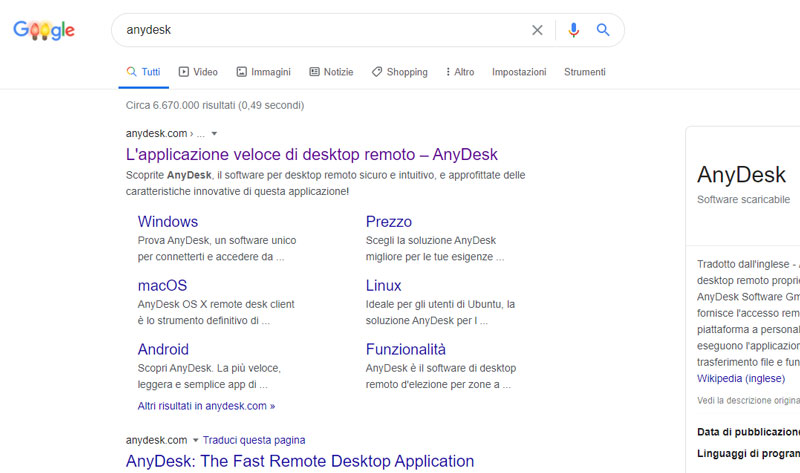800x473 pixels.
Task: Click the AnyDesk knowledge panel title
Action: point(741,175)
